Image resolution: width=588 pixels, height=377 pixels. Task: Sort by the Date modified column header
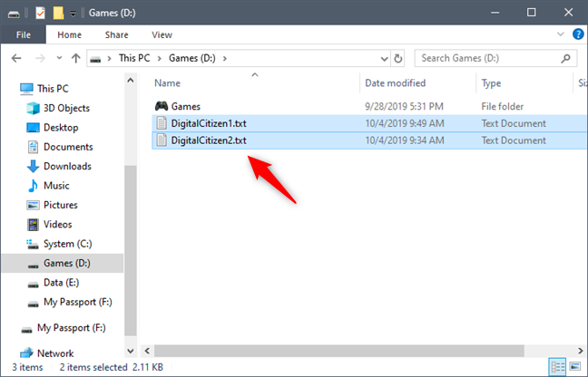pyautogui.click(x=396, y=83)
